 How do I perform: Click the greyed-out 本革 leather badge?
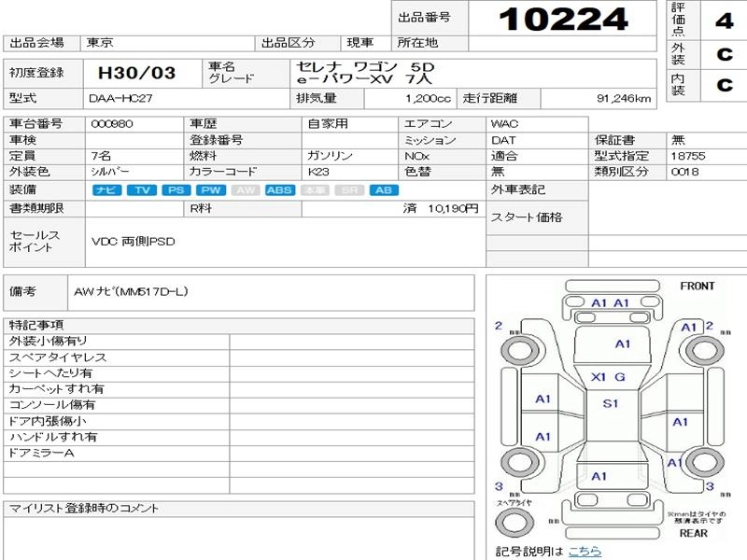[x=315, y=190]
